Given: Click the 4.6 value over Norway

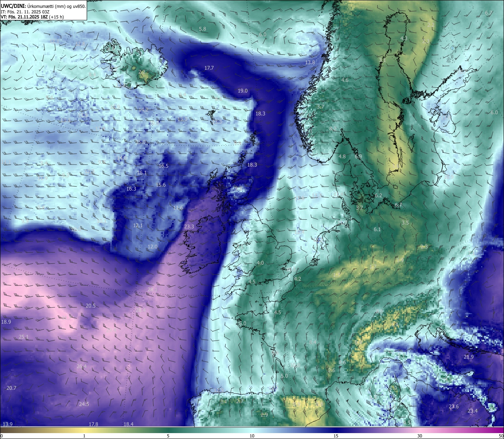Looking at the screenshot, I should (x=345, y=80).
